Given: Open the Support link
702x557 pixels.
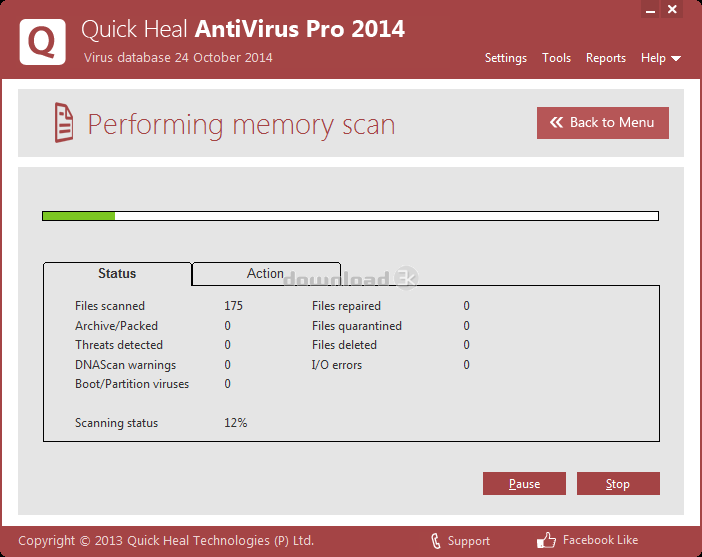Looking at the screenshot, I should [x=468, y=541].
